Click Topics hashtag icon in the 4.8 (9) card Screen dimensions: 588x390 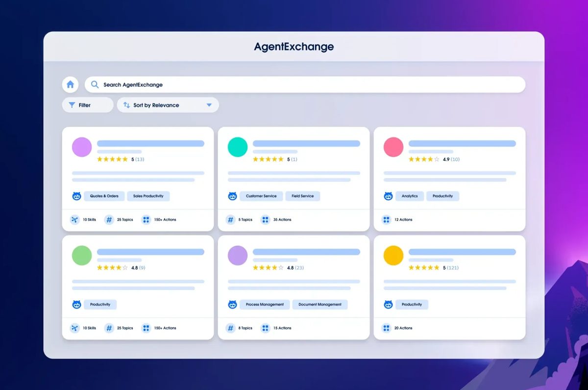(109, 328)
